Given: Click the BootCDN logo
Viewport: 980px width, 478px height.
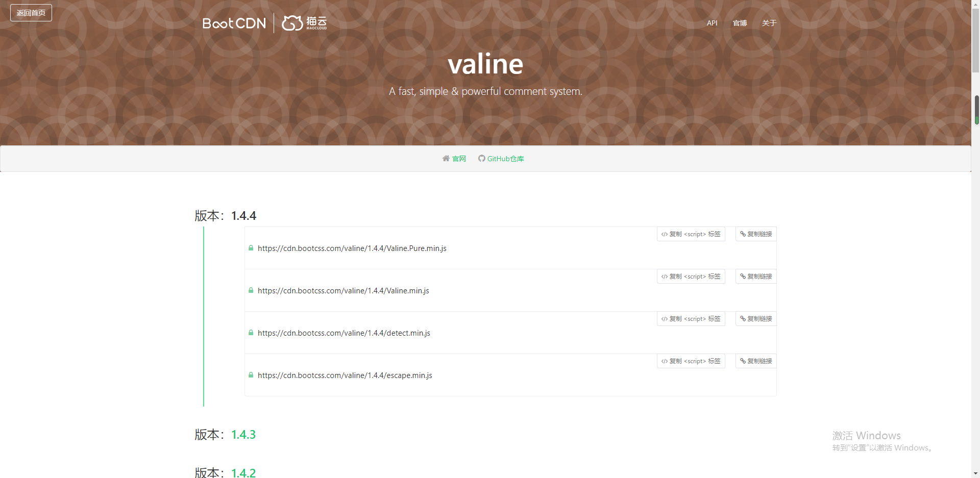Looking at the screenshot, I should pos(234,23).
